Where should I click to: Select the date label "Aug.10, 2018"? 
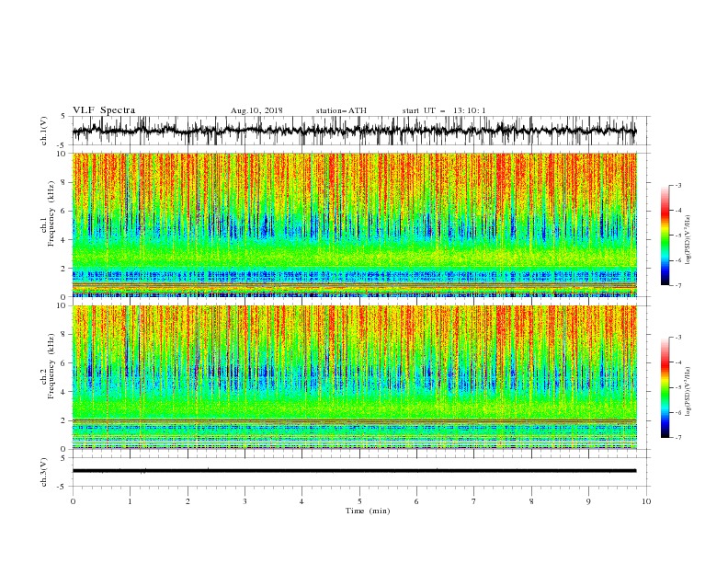tap(256, 110)
